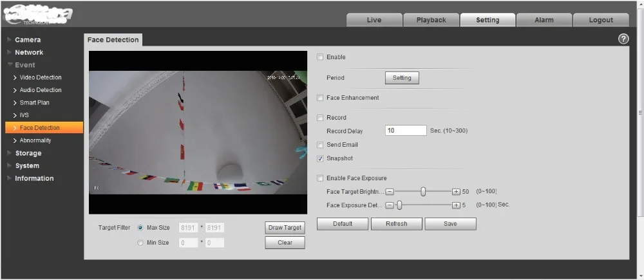644x280 pixels.
Task: Switch to the Playback tab
Action: 431,20
